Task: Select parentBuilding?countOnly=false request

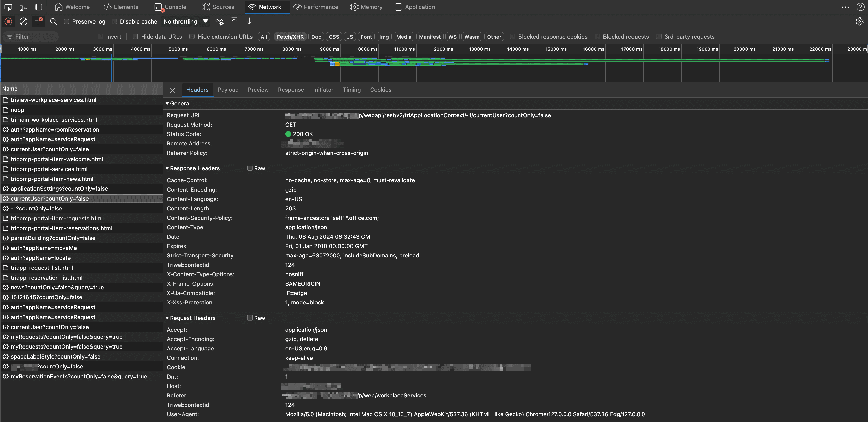Action: (81, 238)
